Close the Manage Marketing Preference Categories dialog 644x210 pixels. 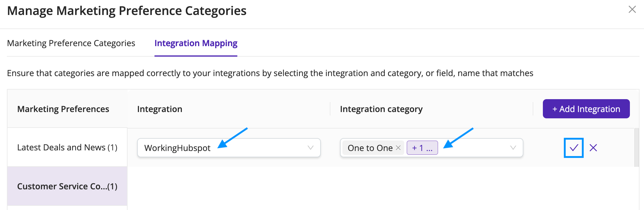click(632, 10)
